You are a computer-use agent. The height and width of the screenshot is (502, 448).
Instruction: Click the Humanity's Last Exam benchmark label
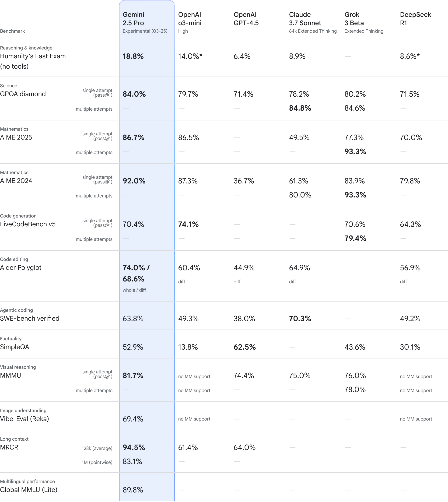[x=33, y=61]
